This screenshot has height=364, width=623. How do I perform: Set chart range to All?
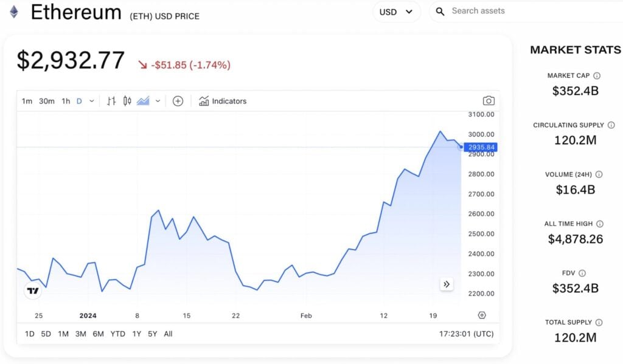pyautogui.click(x=168, y=334)
